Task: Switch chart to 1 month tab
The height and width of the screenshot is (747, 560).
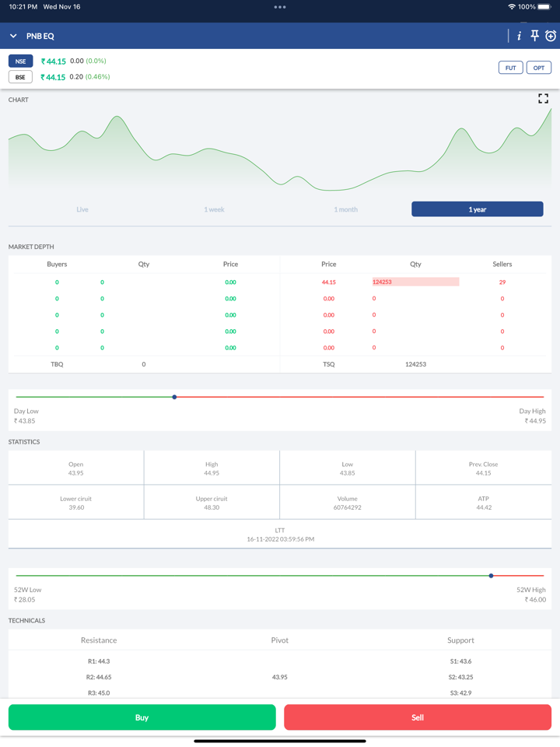Action: 346,209
